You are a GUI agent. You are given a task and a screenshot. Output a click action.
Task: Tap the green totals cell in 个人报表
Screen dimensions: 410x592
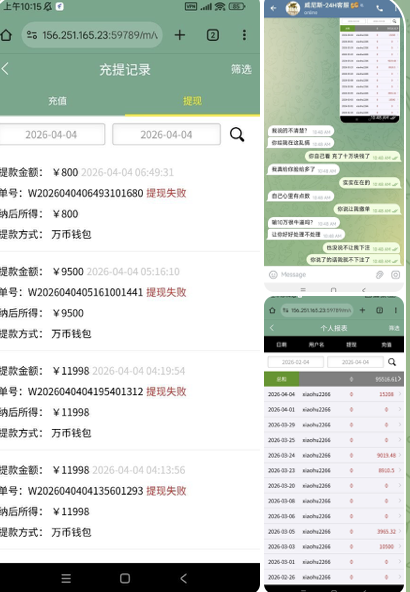(x=282, y=379)
